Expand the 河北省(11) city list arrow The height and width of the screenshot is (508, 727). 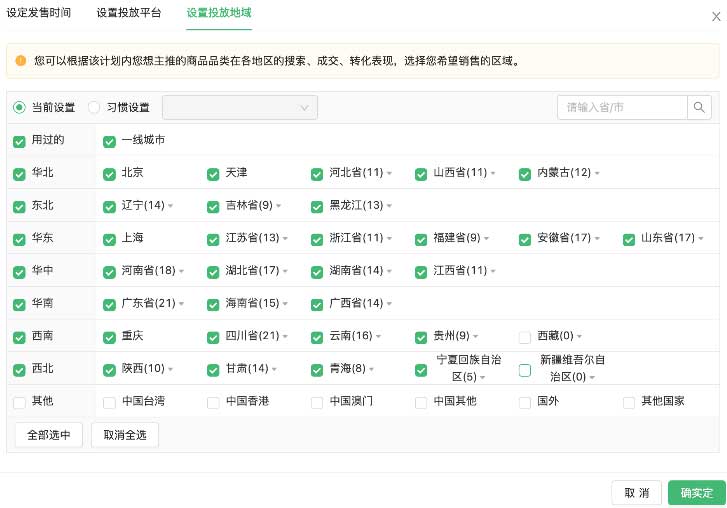point(389,173)
